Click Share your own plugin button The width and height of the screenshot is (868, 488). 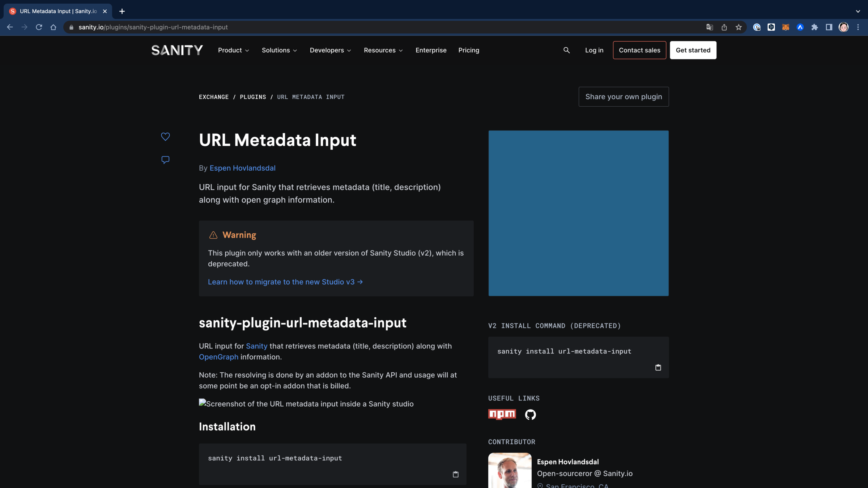pyautogui.click(x=624, y=97)
